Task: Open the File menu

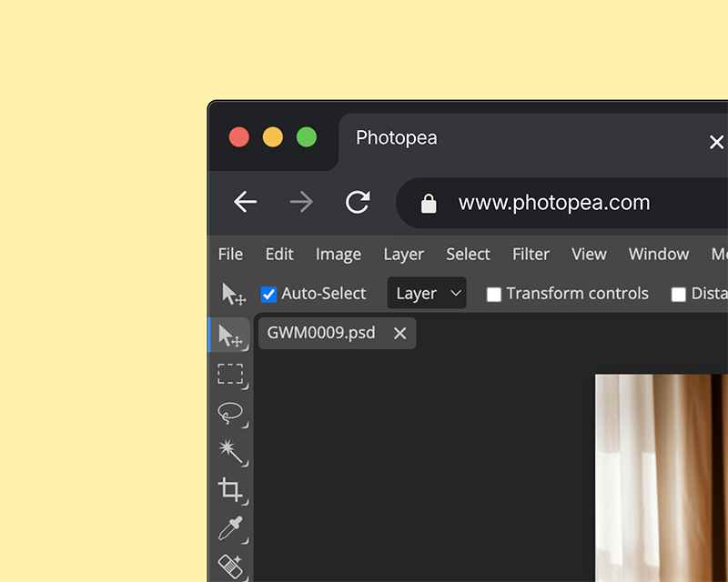Action: click(230, 254)
